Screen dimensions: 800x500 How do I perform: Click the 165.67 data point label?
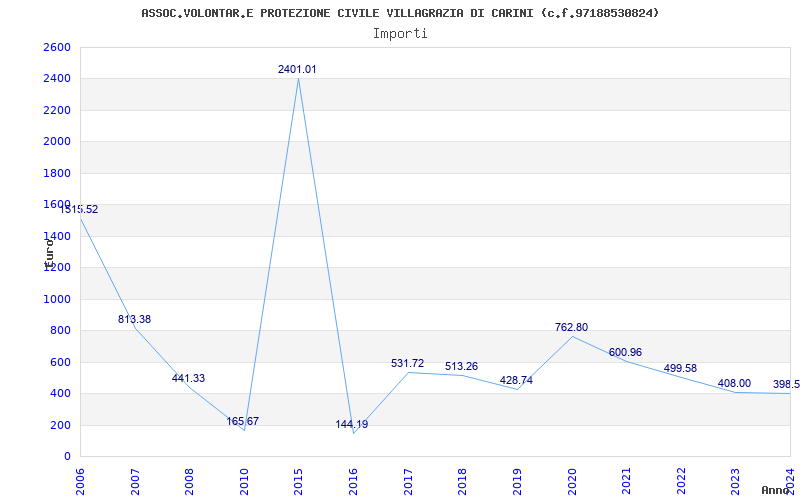point(243,421)
